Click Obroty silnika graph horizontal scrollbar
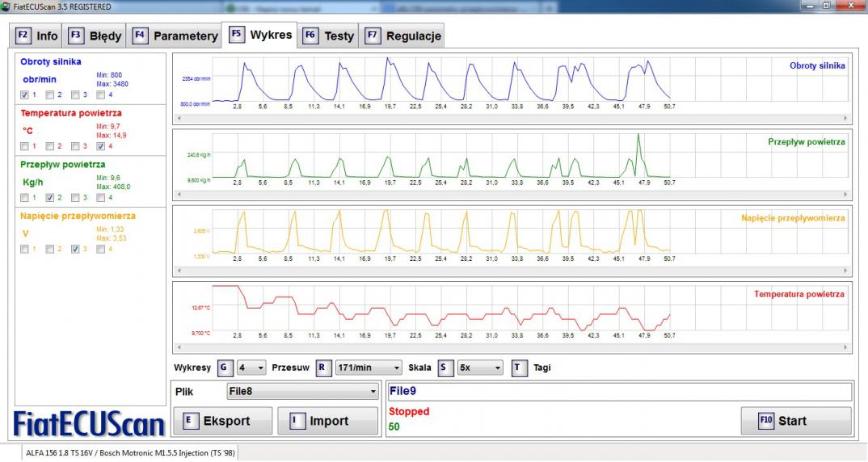Viewport: 868px width, 462px height. (x=512, y=118)
